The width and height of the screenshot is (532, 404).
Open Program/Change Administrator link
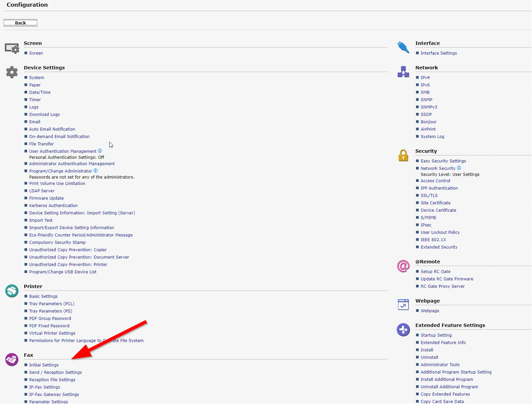pyautogui.click(x=60, y=171)
